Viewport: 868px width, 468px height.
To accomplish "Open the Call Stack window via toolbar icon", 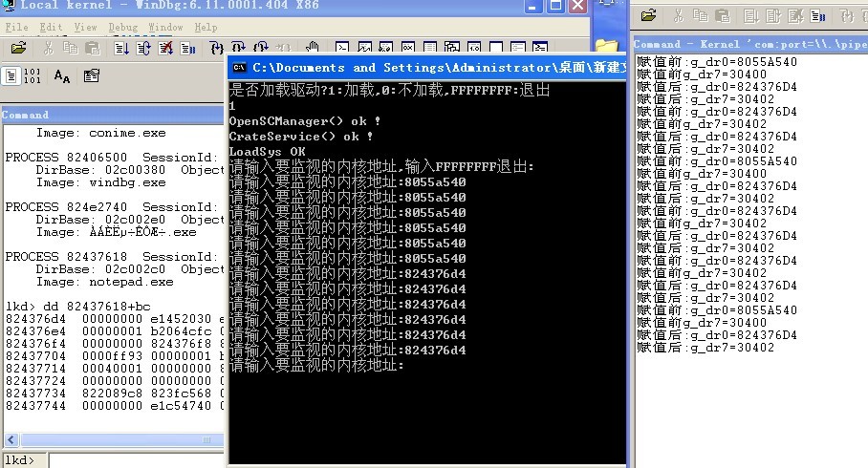I will click(452, 48).
